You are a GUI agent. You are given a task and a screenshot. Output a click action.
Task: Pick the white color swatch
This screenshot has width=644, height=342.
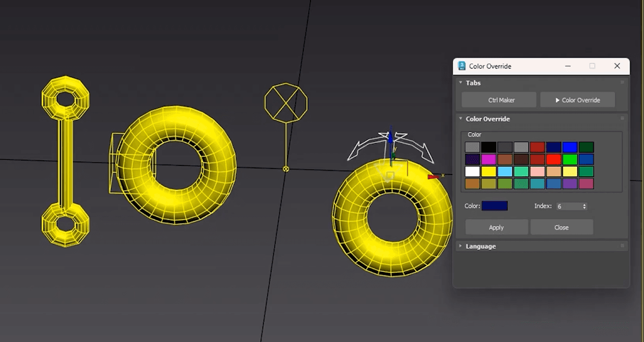472,172
